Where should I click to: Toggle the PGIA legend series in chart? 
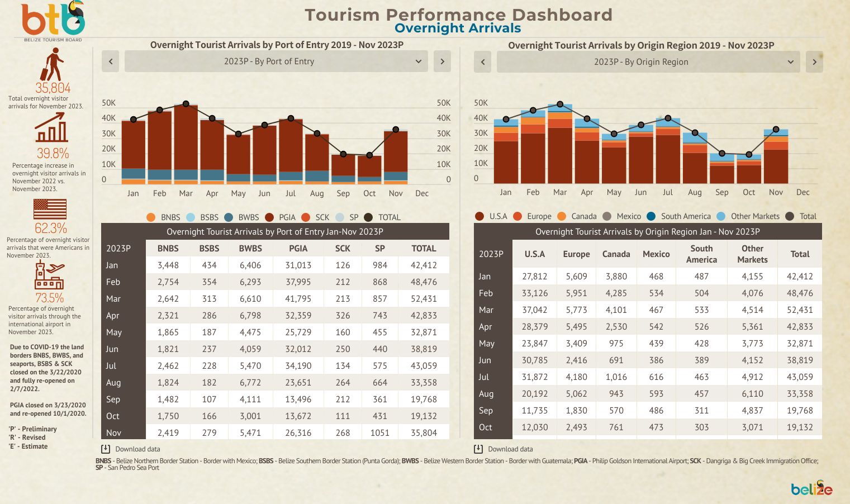tap(281, 217)
